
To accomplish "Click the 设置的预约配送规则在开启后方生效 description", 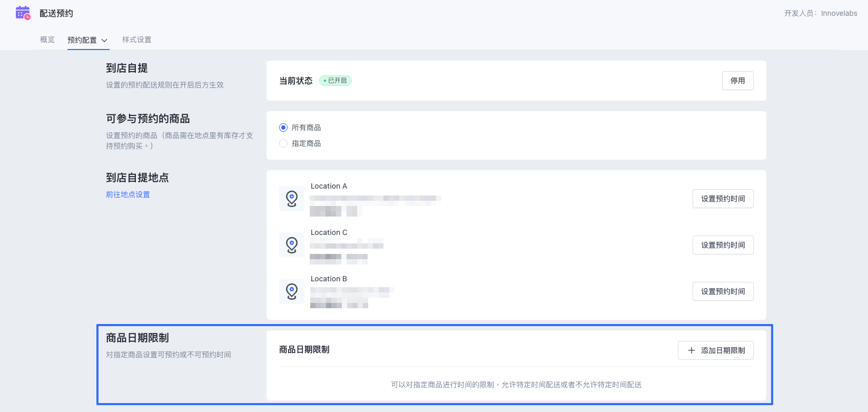I will coord(165,85).
